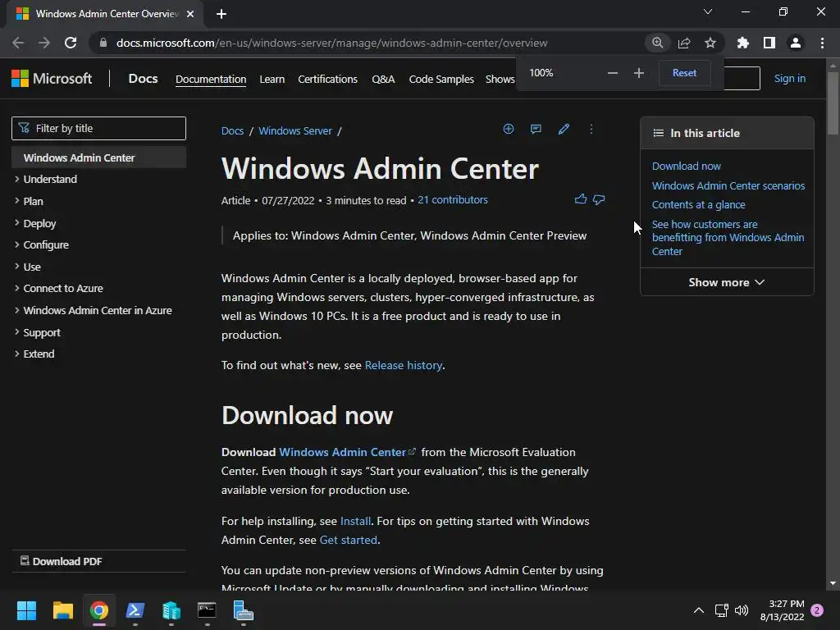The height and width of the screenshot is (630, 840).
Task: Jump to Windows Admin Center scenarios
Action: (728, 185)
